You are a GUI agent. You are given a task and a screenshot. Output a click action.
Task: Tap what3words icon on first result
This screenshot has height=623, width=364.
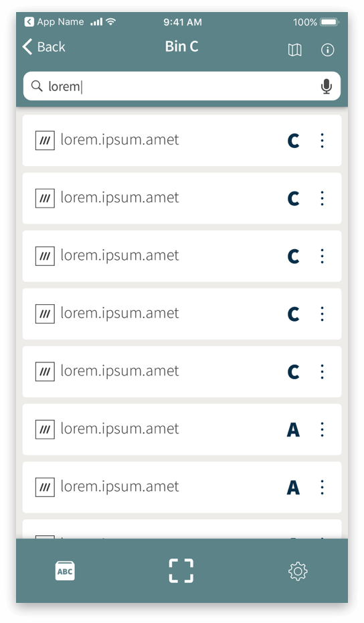pos(45,140)
